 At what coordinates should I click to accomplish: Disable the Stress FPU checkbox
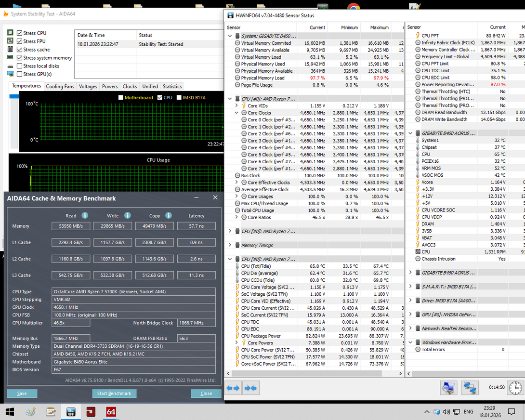pos(20,41)
